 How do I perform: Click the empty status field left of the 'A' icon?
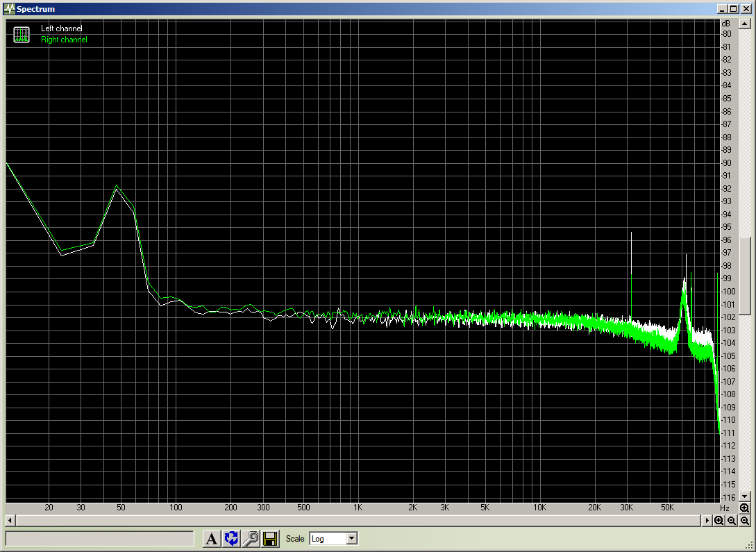pos(100,539)
